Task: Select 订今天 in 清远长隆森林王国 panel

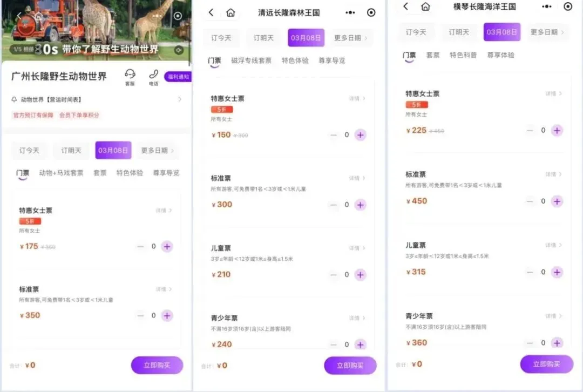Action: coord(221,38)
